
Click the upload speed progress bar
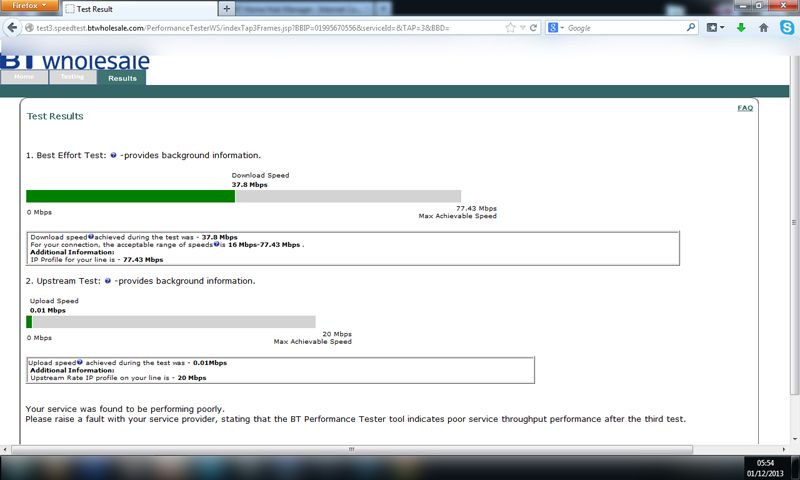pyautogui.click(x=171, y=322)
